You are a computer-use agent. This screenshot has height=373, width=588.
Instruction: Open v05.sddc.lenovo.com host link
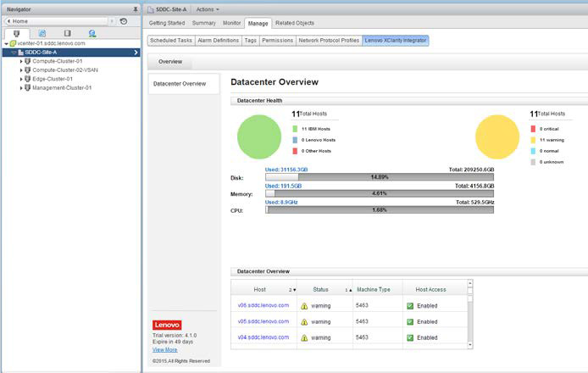[x=263, y=321]
